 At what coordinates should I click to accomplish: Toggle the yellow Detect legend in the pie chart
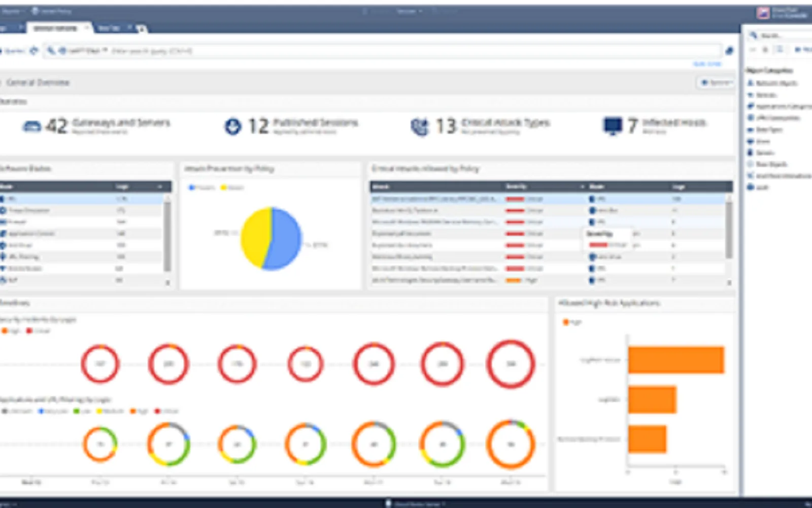point(232,187)
